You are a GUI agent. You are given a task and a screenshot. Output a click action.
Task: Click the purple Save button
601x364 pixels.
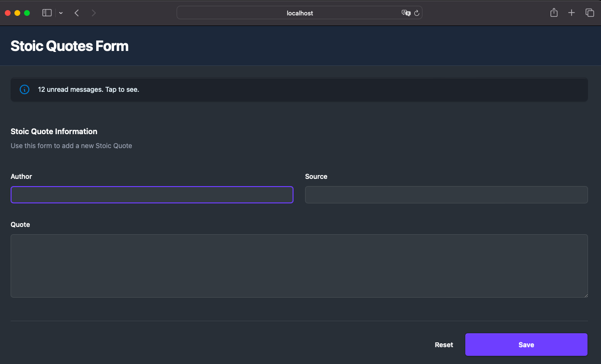pos(526,345)
